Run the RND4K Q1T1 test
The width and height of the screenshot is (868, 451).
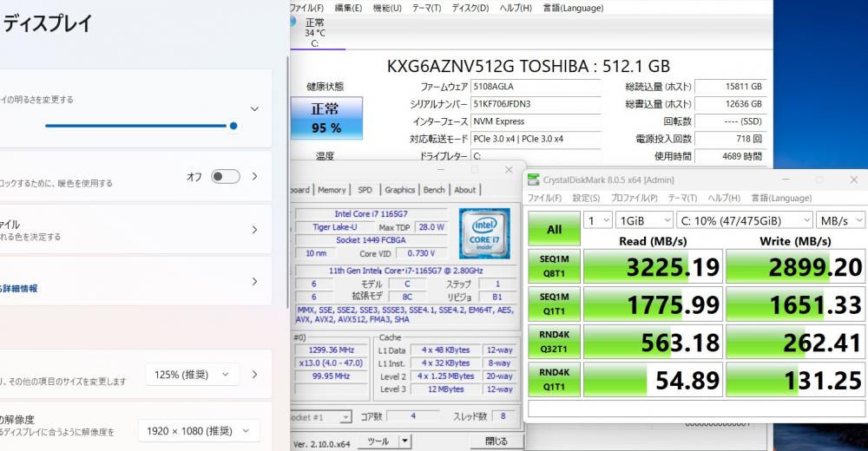coord(554,379)
